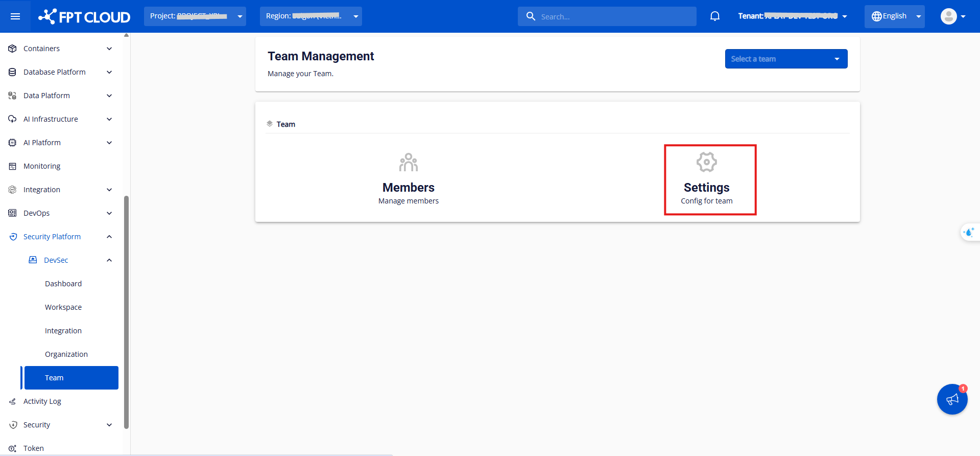This screenshot has height=456, width=980.
Task: Expand the Containers sidebar section
Action: (x=60, y=49)
